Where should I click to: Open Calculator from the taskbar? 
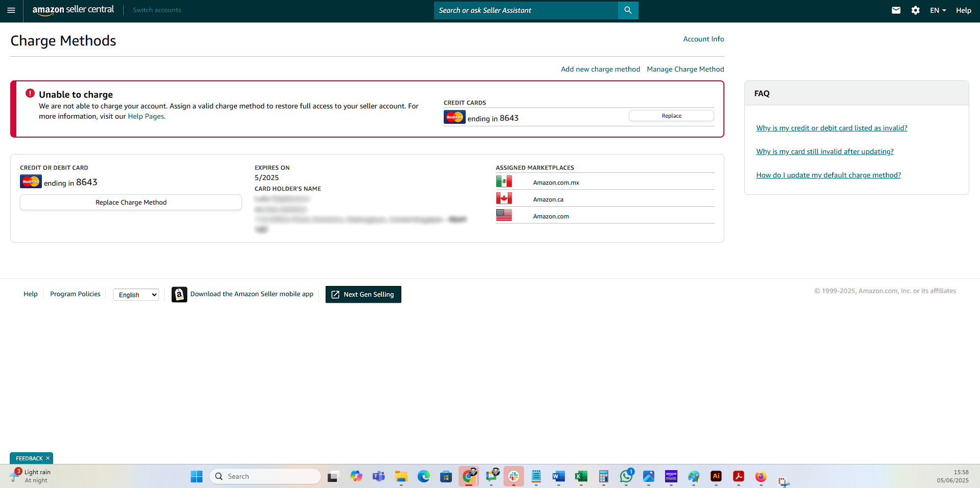click(603, 477)
